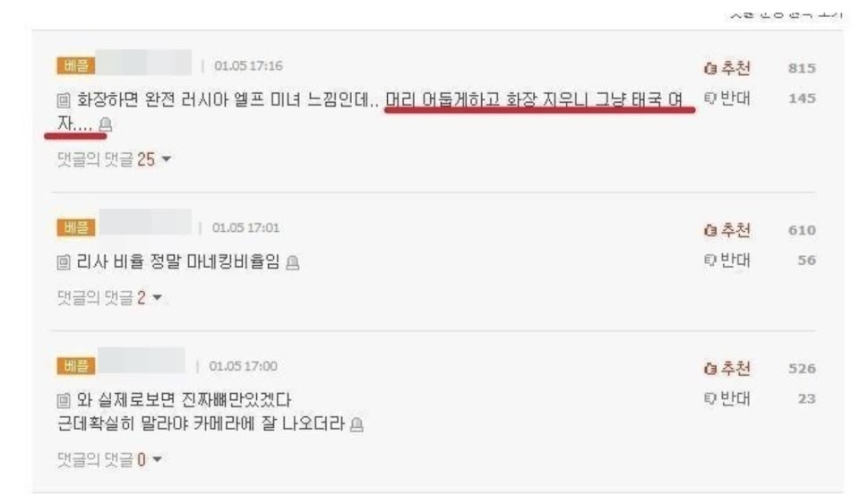Screen dimensions: 860x504
Task: Click comment icon before 화장하면 완전 러시아
Action: tap(64, 100)
